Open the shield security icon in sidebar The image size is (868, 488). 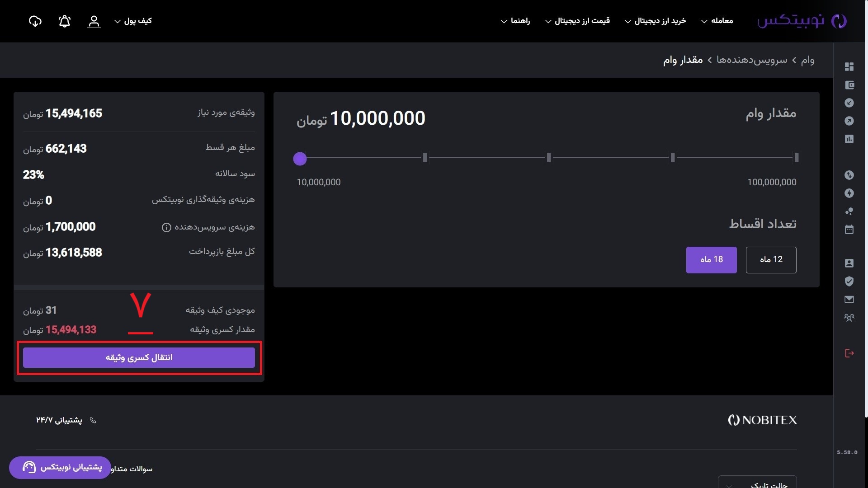pos(849,282)
